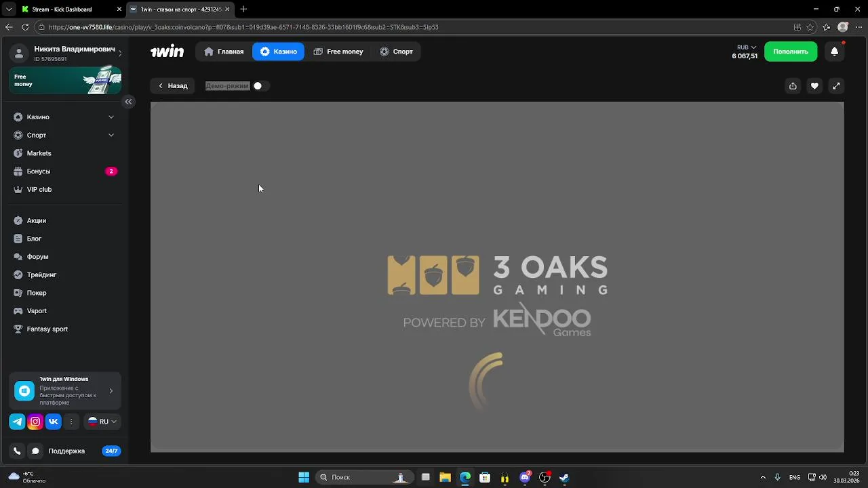Viewport: 868px width, 488px height.
Task: Open the browser profile avatar
Action: point(843,27)
